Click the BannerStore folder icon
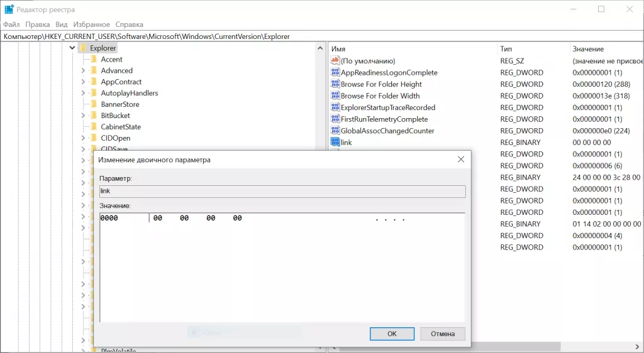The image size is (644, 353). click(x=94, y=104)
